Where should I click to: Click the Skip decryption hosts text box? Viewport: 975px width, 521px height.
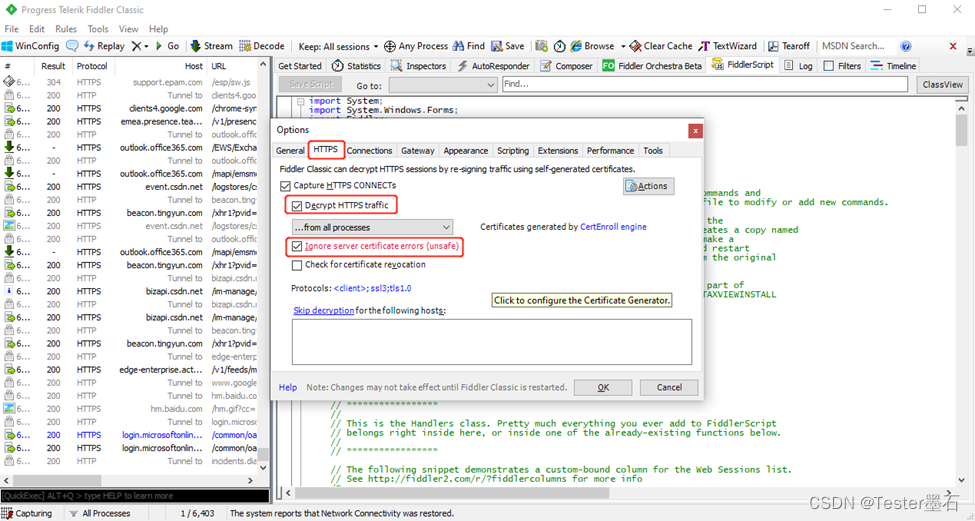pyautogui.click(x=492, y=342)
